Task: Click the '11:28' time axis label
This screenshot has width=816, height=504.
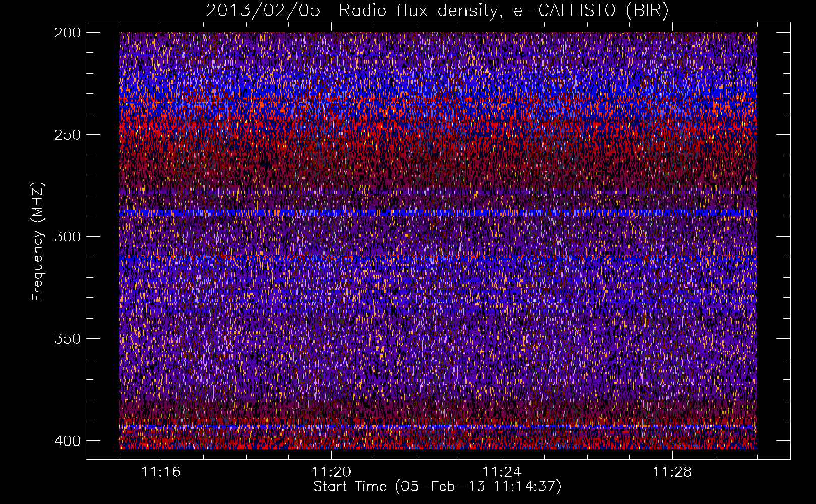Action: (672, 472)
